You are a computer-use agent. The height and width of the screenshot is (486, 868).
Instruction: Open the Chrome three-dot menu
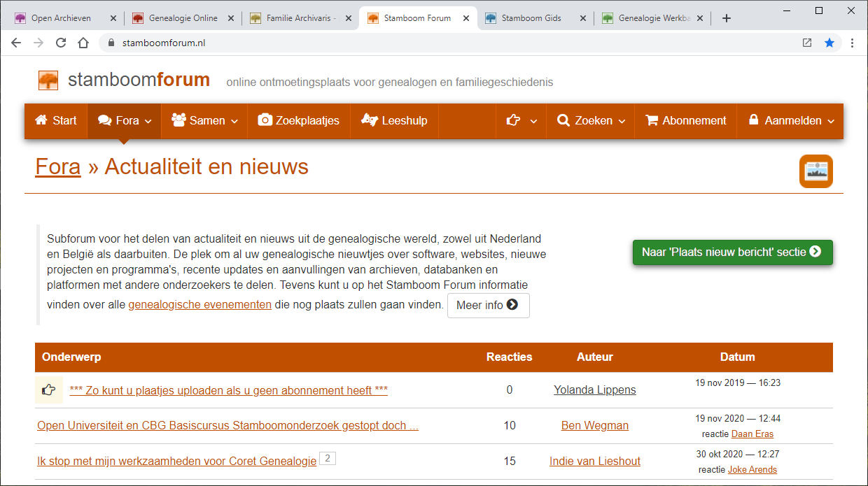coord(852,43)
